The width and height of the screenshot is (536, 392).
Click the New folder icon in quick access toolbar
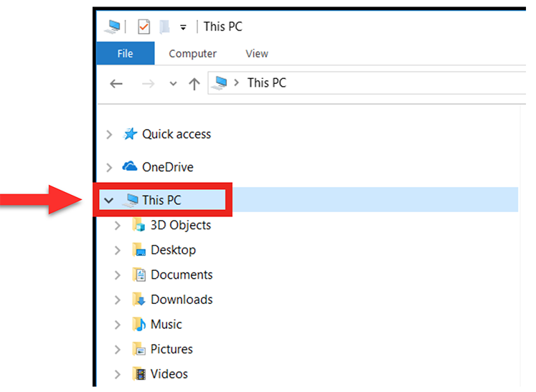click(165, 27)
